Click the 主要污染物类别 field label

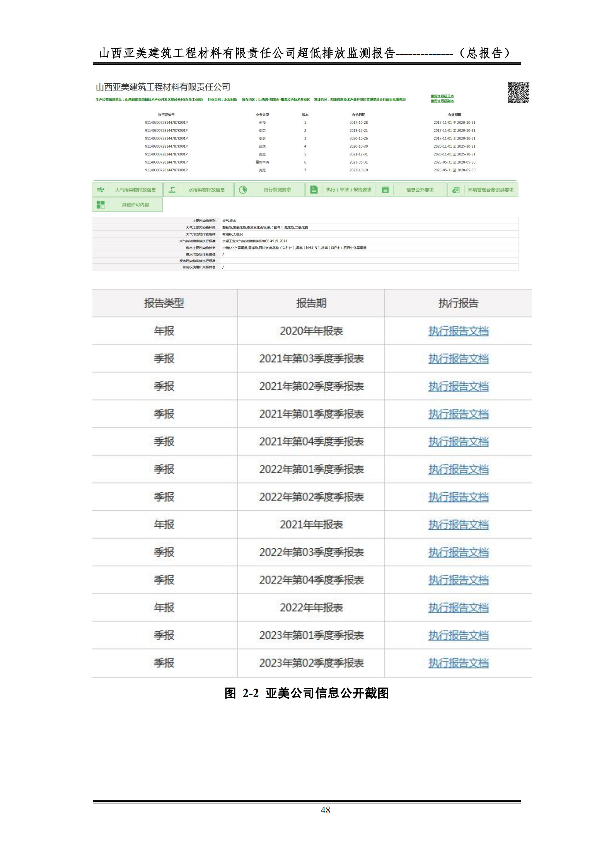(x=205, y=221)
